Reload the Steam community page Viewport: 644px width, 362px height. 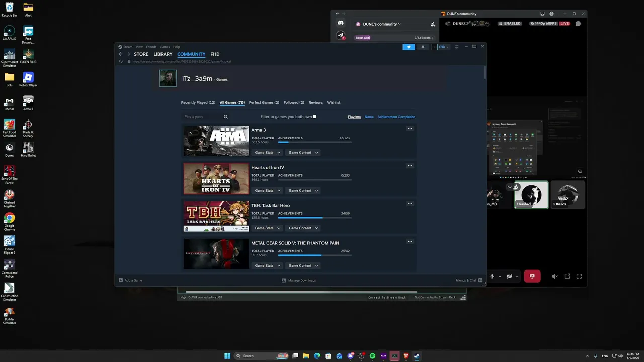point(120,61)
